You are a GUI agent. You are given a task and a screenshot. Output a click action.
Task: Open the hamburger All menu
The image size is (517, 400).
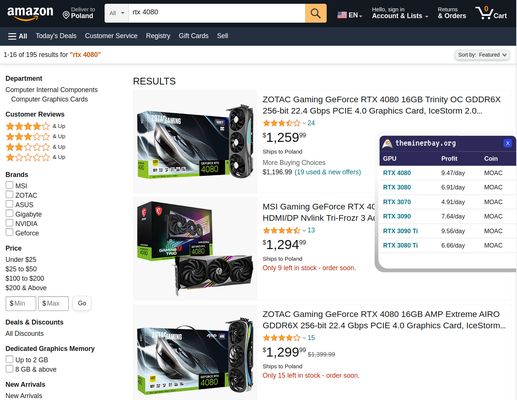point(17,36)
